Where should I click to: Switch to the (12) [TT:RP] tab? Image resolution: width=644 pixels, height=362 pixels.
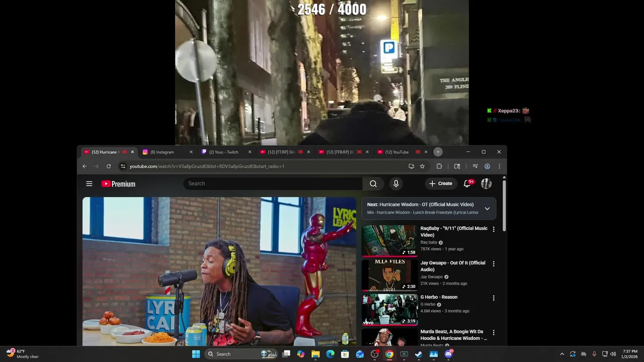282,152
